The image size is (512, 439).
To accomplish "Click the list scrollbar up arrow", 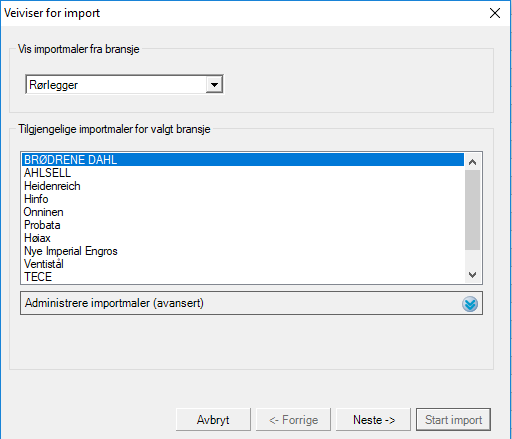I will point(472,162).
